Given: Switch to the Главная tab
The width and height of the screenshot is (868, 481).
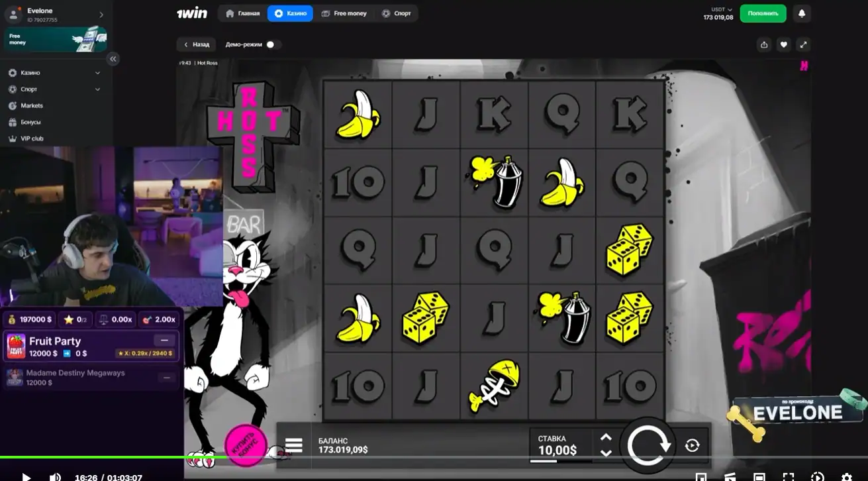Looking at the screenshot, I should [x=242, y=13].
